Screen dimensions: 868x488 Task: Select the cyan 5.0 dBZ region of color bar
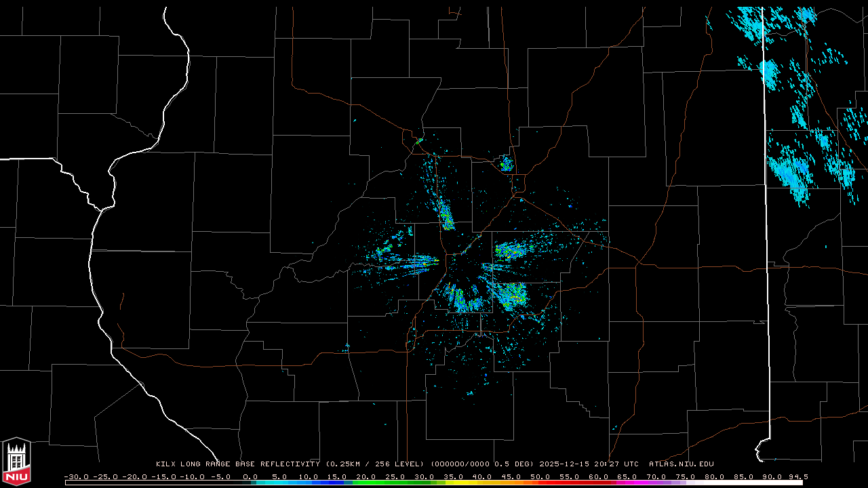coord(279,483)
